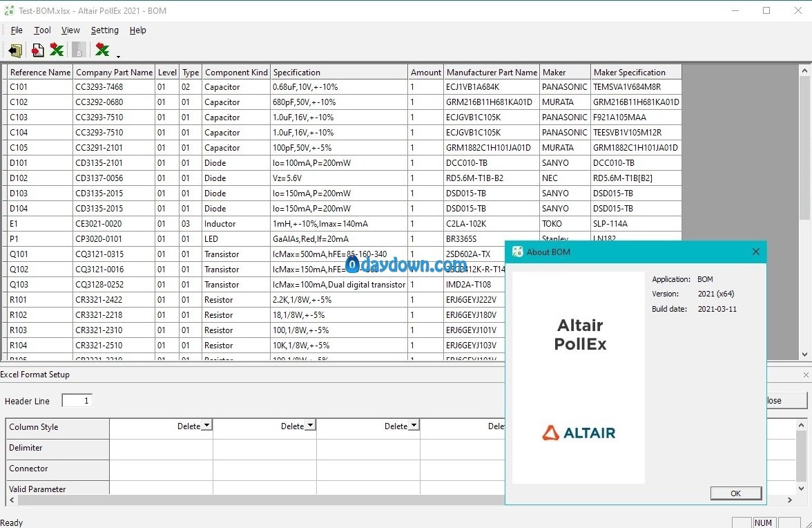Select the Vz=5.6V specification cell

point(338,178)
